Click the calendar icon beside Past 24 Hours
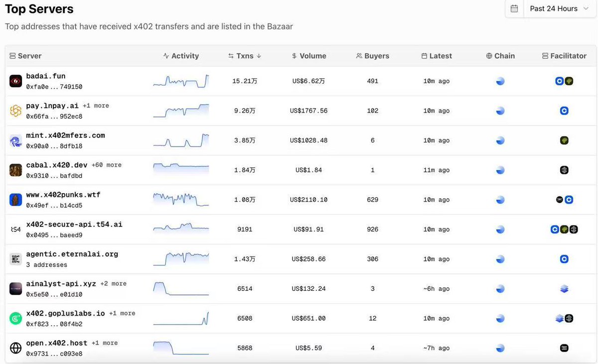598x364 pixels. point(514,8)
